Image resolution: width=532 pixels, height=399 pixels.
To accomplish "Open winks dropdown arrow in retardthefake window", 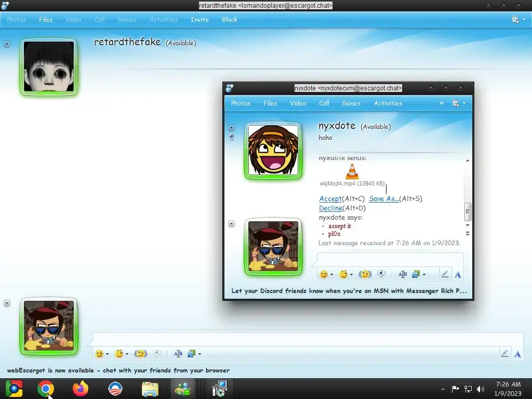I will [x=127, y=354].
